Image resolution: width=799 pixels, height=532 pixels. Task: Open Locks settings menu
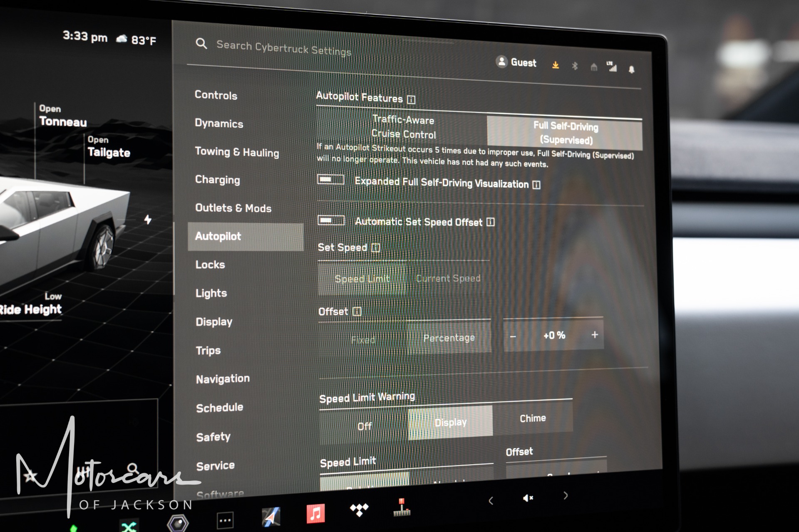(x=210, y=265)
